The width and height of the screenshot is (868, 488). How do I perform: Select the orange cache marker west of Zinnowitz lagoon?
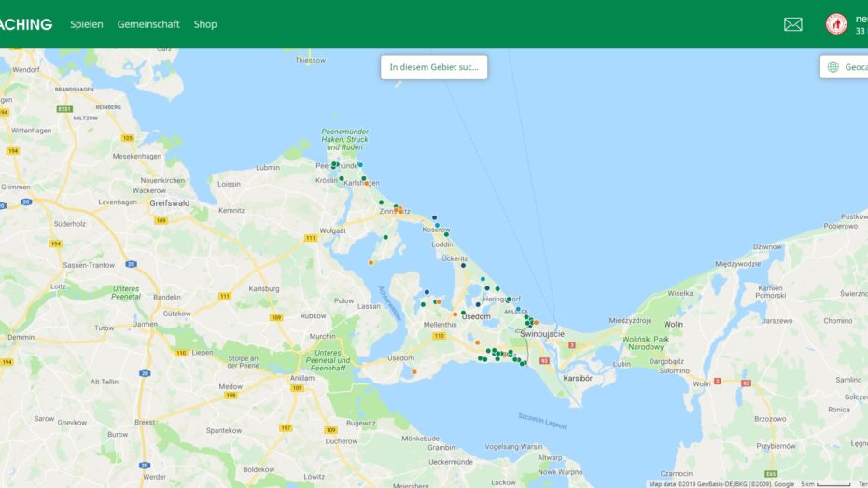tap(371, 263)
